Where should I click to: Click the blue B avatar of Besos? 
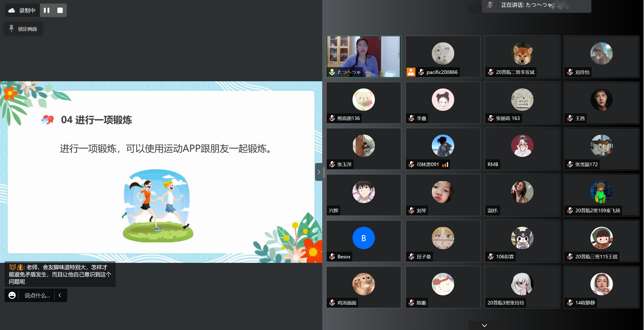click(363, 238)
